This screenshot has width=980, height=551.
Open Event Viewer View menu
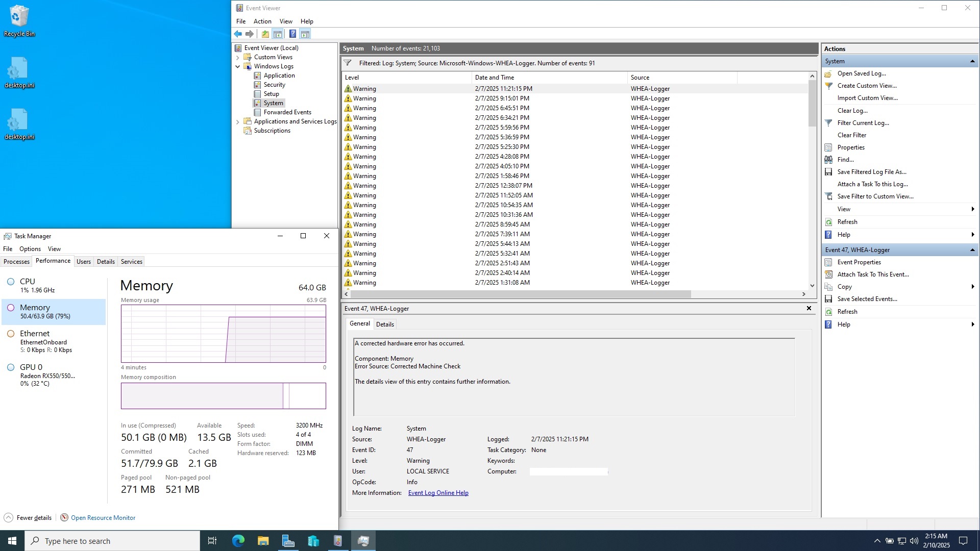click(286, 21)
